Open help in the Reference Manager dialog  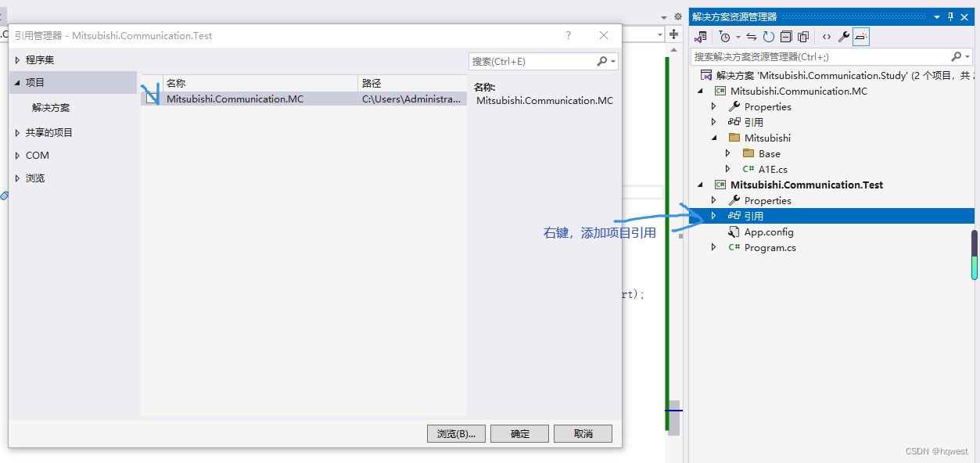569,35
